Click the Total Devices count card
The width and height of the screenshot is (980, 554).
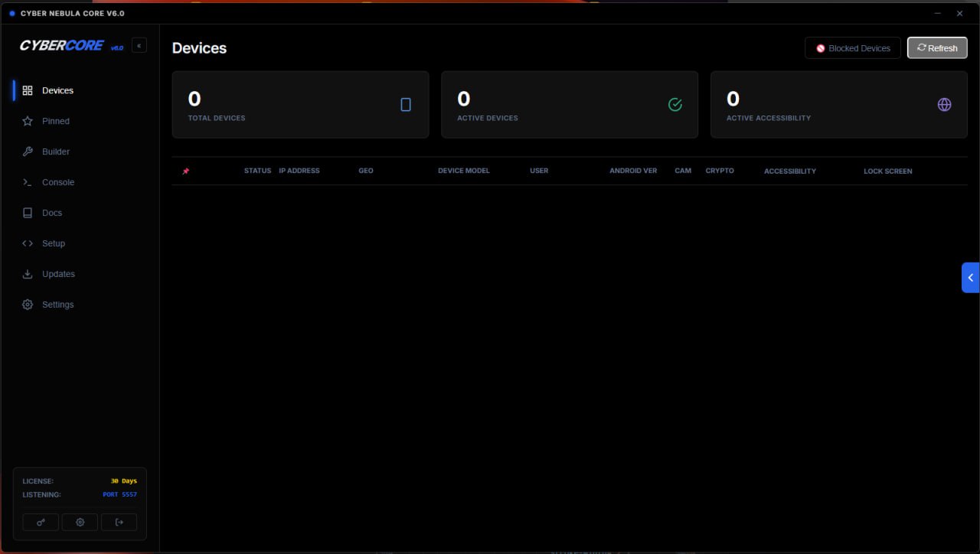(x=300, y=105)
